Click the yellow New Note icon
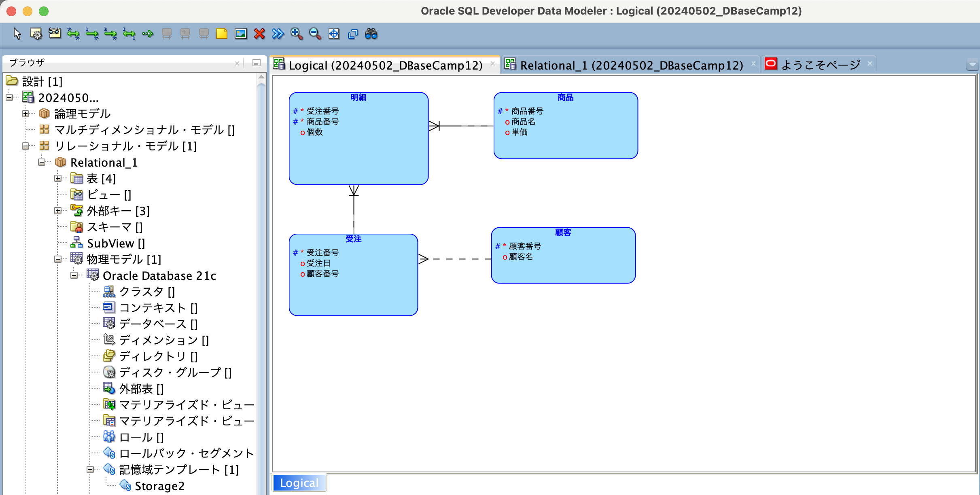Image resolution: width=980 pixels, height=495 pixels. (x=222, y=34)
